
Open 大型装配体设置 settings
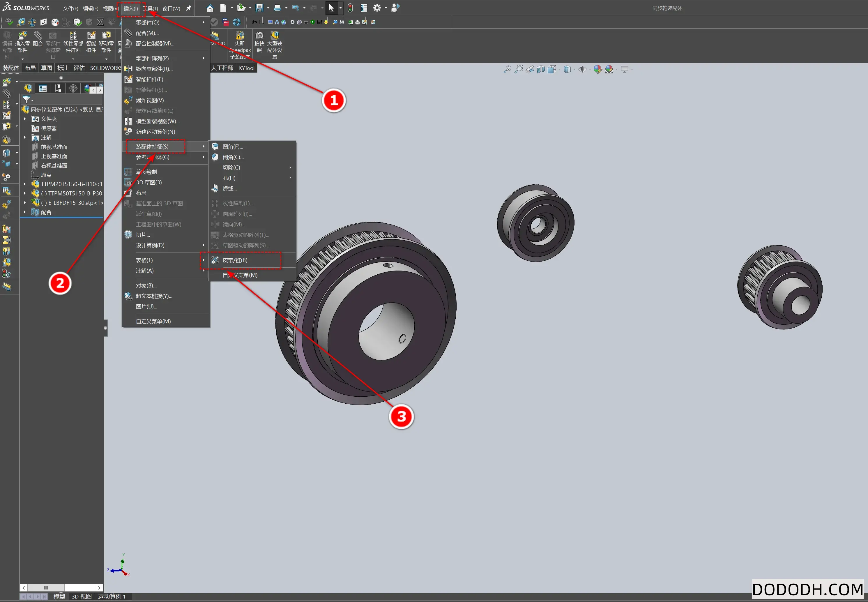coord(275,43)
